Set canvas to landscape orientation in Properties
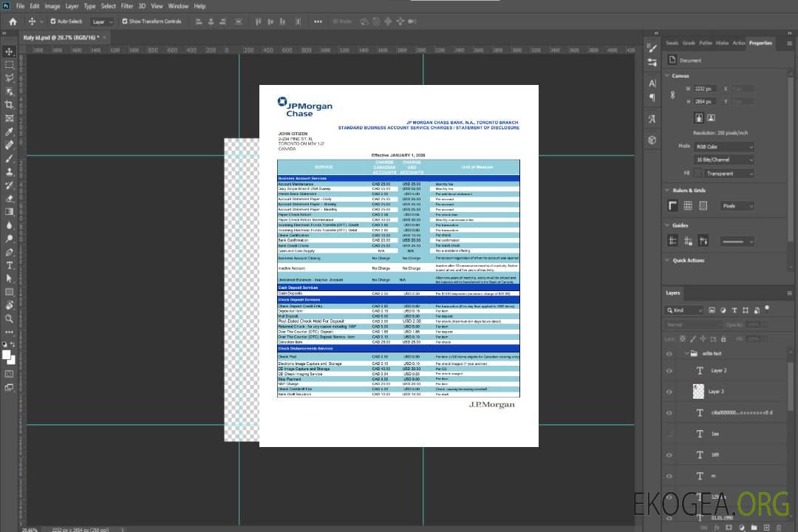 711,117
